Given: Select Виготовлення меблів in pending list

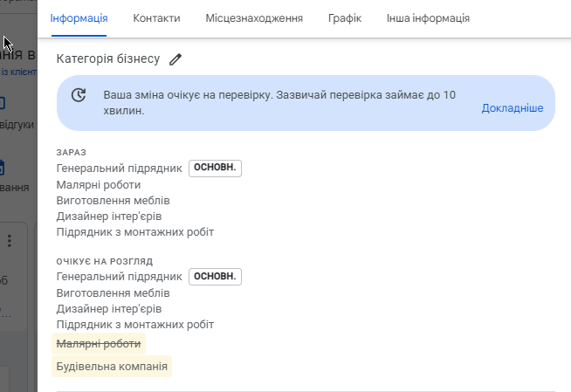Looking at the screenshot, I should pos(113,293).
